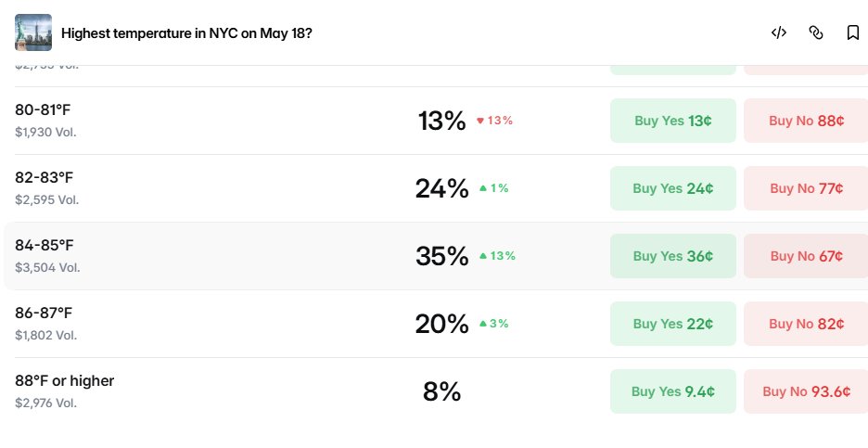Screen dimensions: 868x448
Task: Buy No at 77¢ for 82-83°F
Action: (x=806, y=188)
